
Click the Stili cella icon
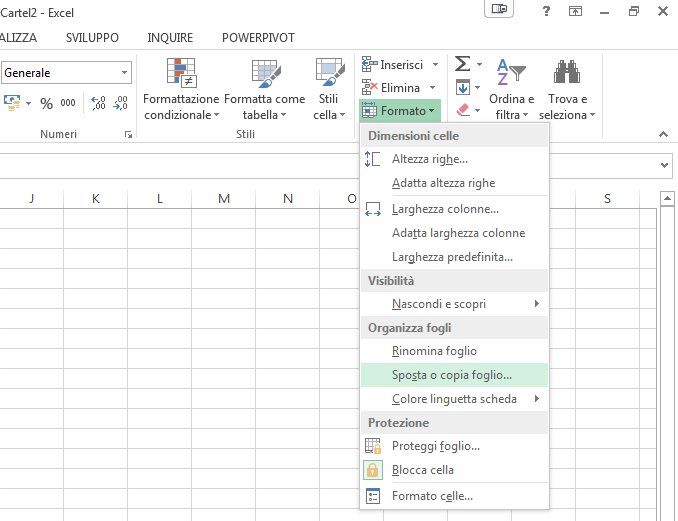click(x=328, y=74)
